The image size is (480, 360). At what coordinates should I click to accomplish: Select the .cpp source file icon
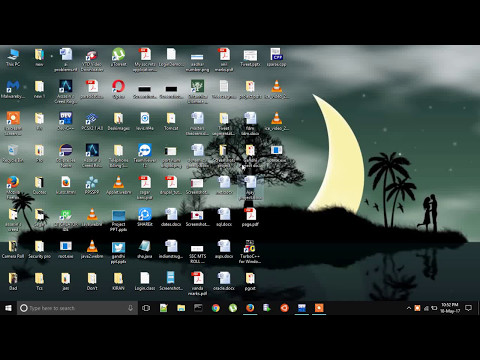pyautogui.click(x=276, y=57)
